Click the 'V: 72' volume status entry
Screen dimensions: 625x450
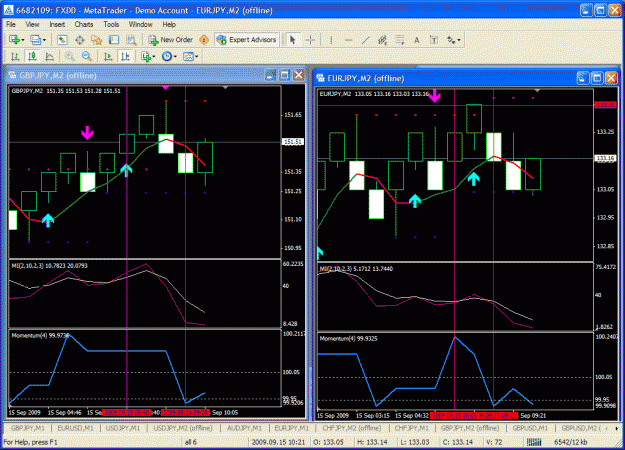pos(494,442)
